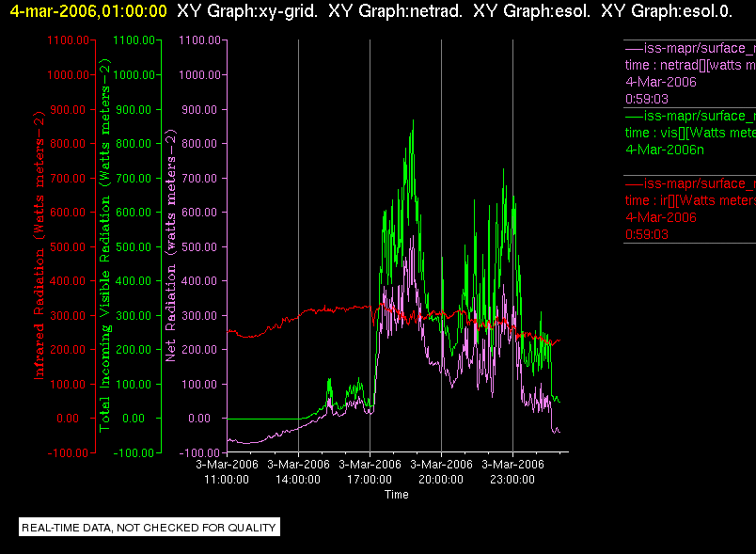Click the Net Radiation purple axis label

(x=170, y=245)
